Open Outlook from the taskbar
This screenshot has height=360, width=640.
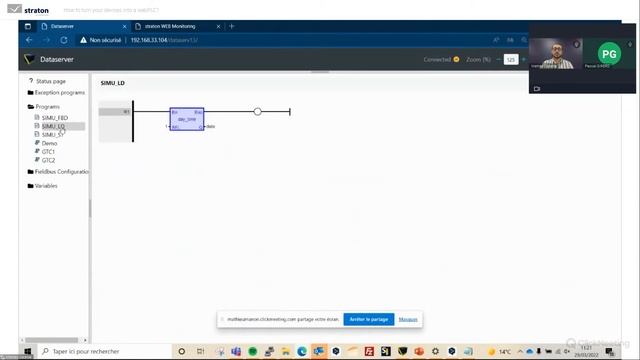319,351
